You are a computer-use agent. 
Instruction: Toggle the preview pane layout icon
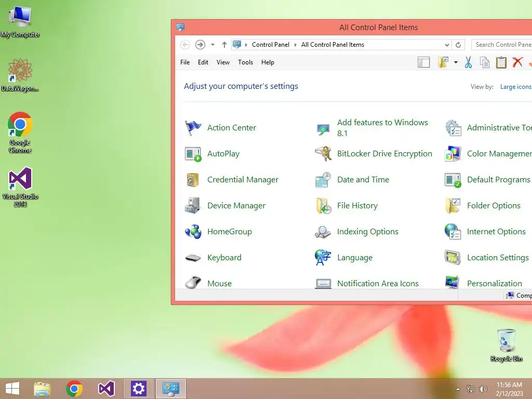click(x=423, y=62)
